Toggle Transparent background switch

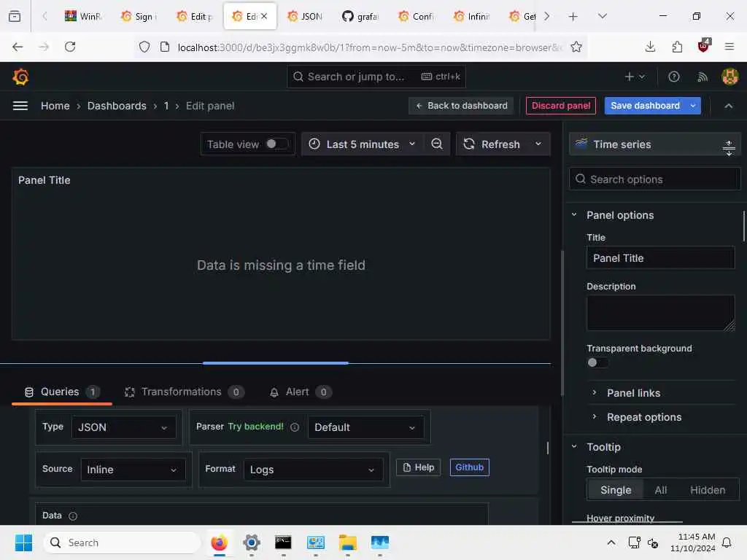click(597, 362)
